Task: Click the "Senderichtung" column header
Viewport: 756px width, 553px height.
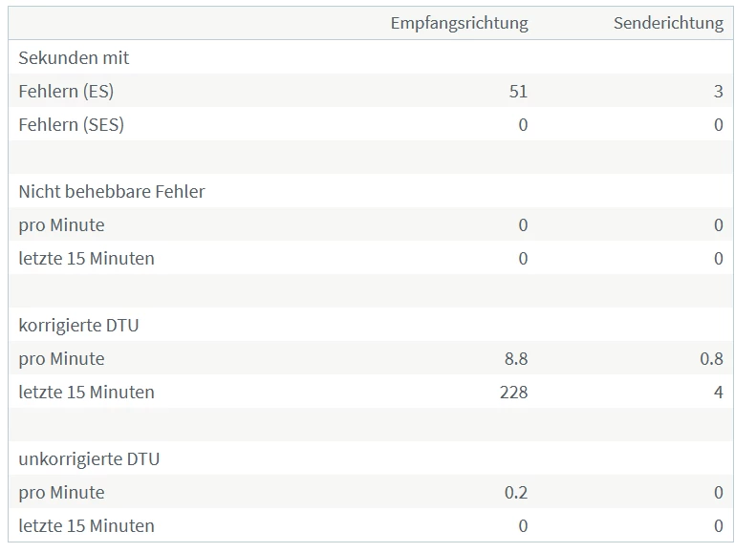Action: pos(668,24)
